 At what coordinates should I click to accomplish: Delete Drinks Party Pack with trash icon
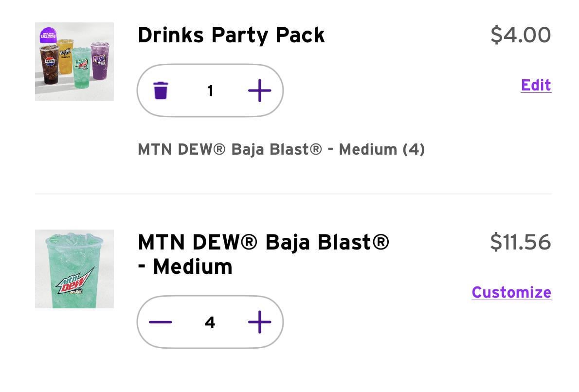161,90
